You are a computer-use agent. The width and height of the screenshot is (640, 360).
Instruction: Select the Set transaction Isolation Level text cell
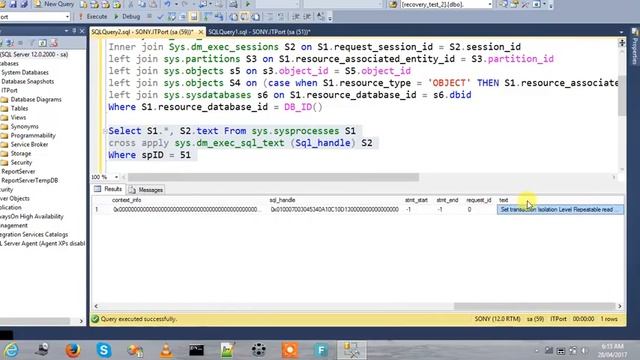(x=560, y=209)
